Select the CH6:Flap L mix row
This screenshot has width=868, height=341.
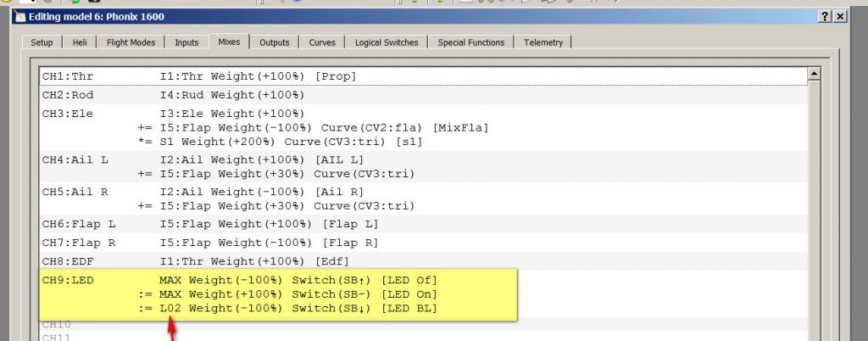point(269,224)
